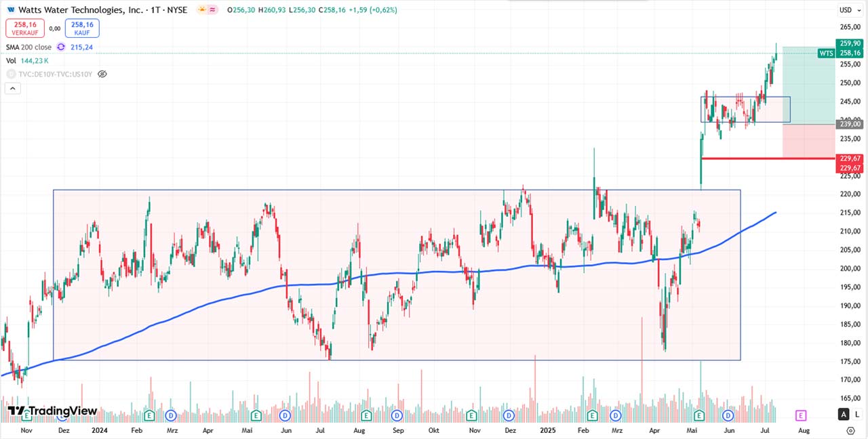Click the Watts Water symbol logo icon
868x439 pixels.
[10, 10]
